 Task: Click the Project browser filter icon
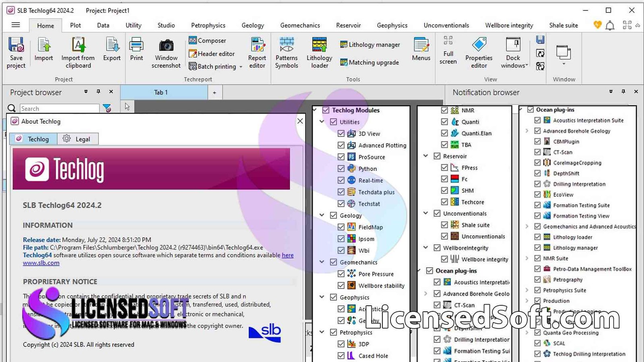(107, 108)
